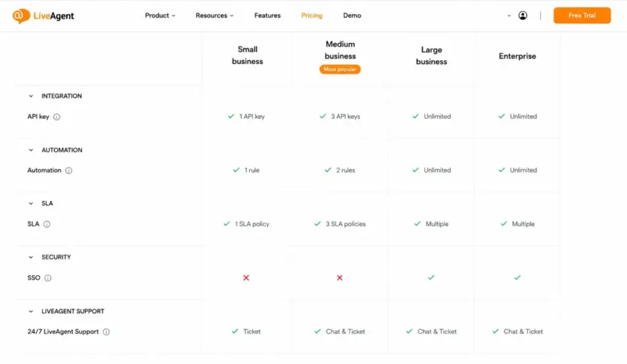Click the SSO row label
This screenshot has width=627, height=364.
(34, 278)
